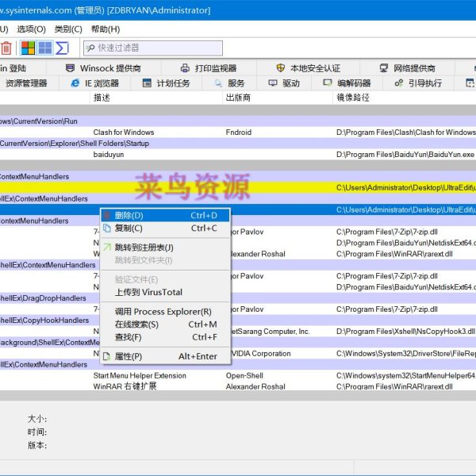Click the gear icon on 服务 tab
476x476 pixels.
point(218,83)
